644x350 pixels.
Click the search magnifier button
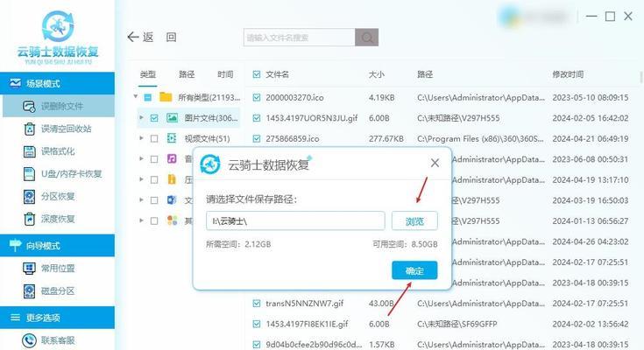pos(367,38)
